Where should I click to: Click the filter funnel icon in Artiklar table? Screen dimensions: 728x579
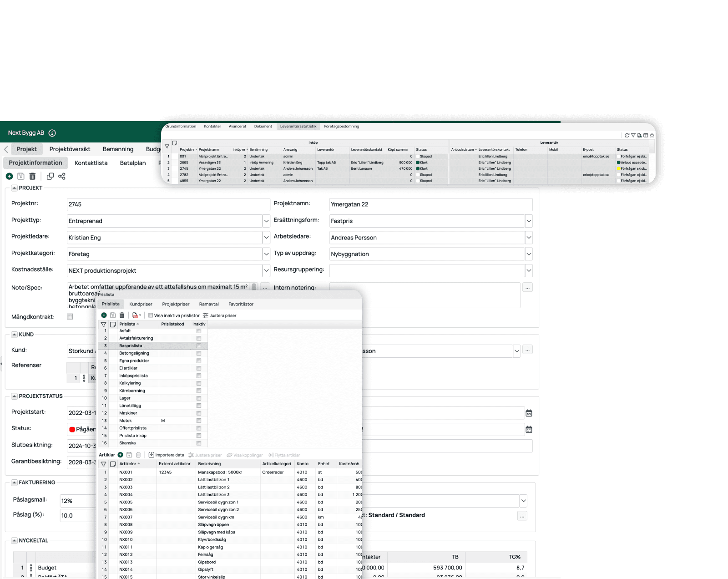pos(103,464)
